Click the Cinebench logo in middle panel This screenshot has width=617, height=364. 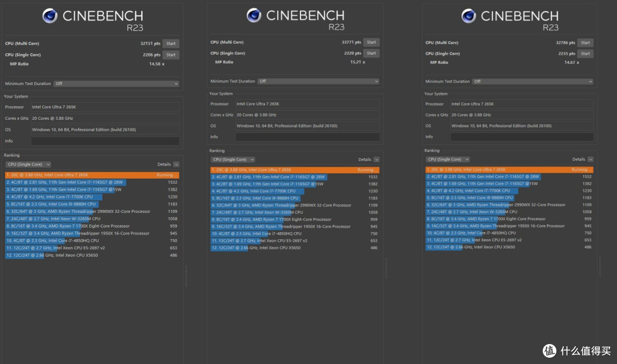254,15
